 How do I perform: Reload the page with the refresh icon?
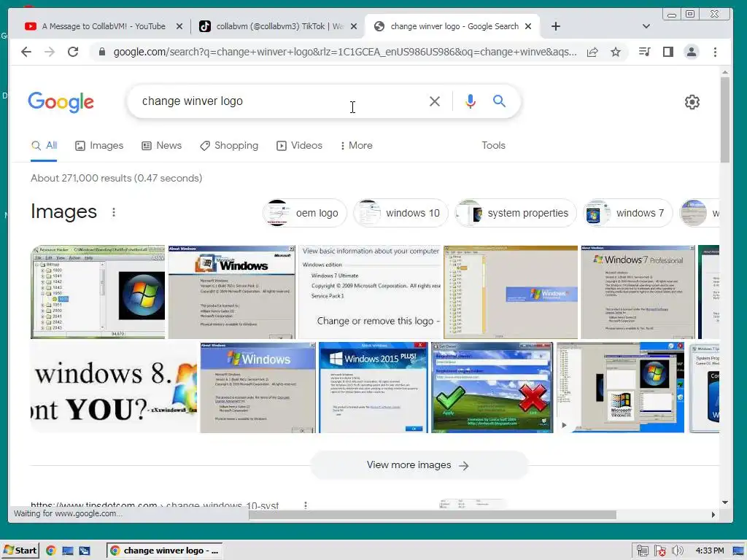(73, 52)
